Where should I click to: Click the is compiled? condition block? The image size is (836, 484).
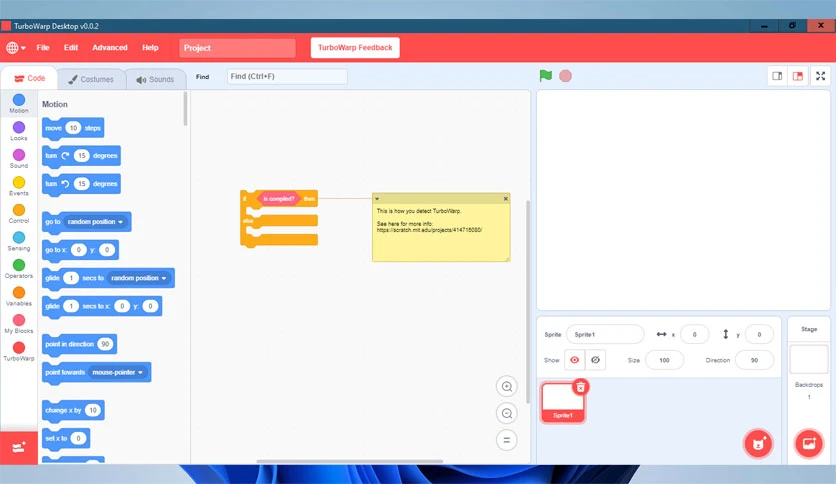(279, 199)
